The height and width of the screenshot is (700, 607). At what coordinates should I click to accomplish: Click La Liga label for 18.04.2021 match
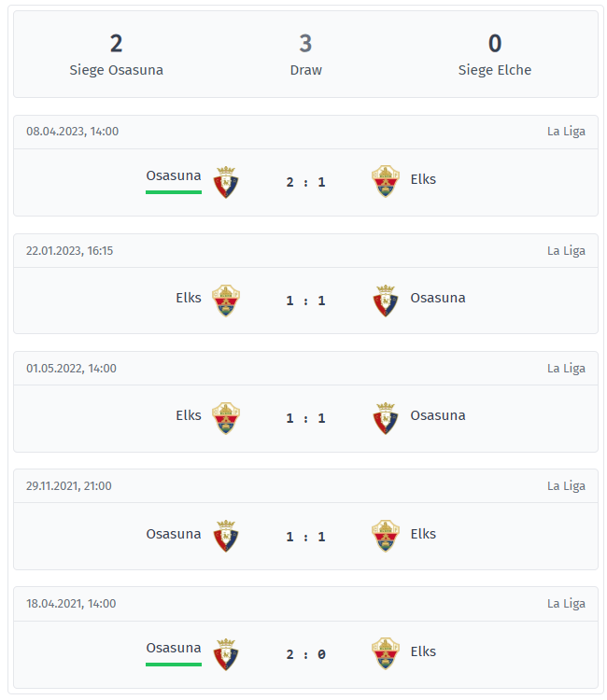(x=566, y=604)
